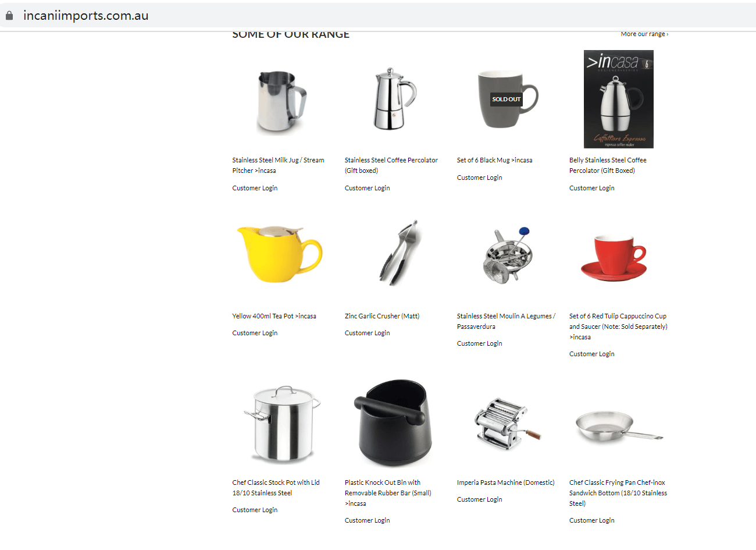Select the red tulip cappuccino cup image

click(x=614, y=258)
